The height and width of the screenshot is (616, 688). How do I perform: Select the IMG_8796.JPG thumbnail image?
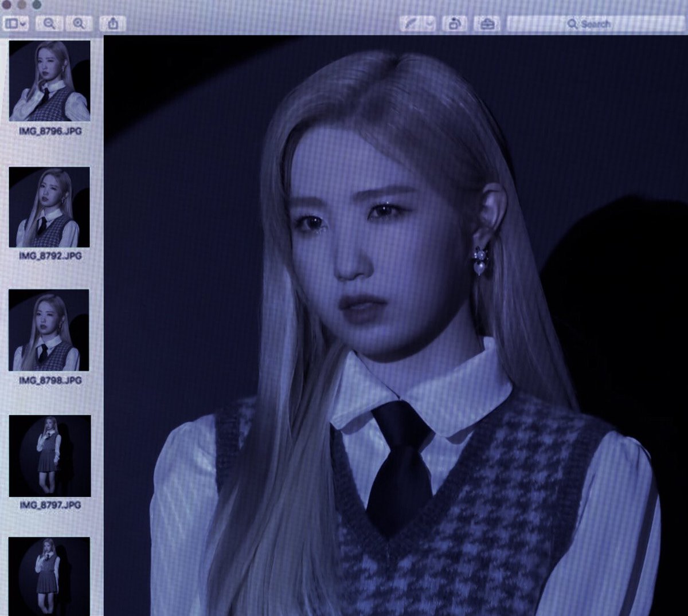[49, 81]
